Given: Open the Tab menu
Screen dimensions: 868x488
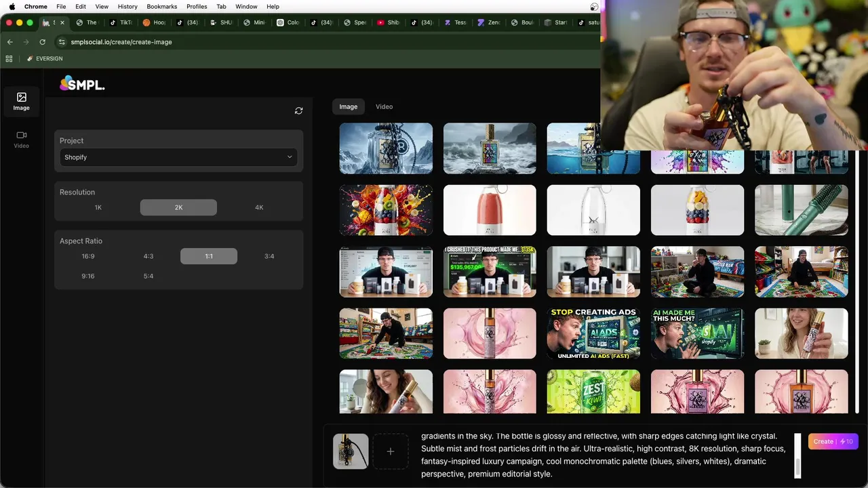Looking at the screenshot, I should [x=221, y=6].
